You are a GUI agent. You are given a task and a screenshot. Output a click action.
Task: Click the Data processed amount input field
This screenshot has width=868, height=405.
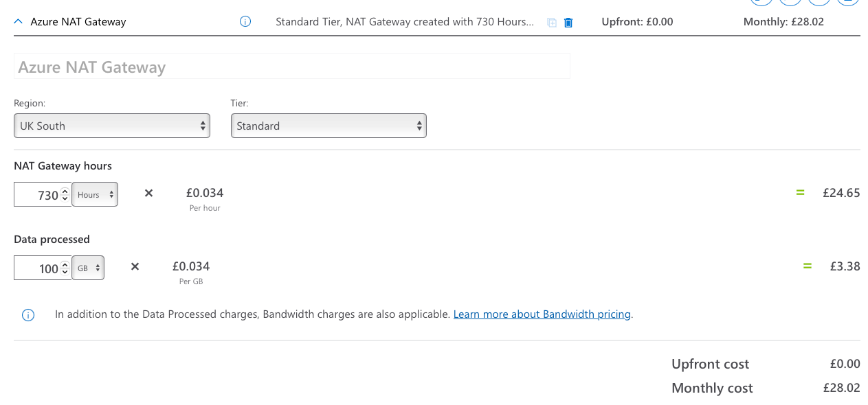pyautogui.click(x=38, y=268)
